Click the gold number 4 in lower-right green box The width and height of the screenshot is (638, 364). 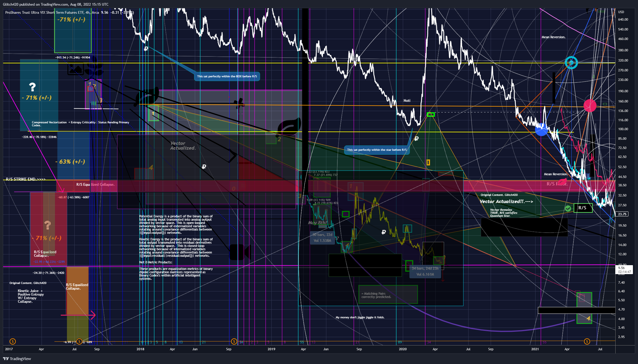pyautogui.click(x=588, y=318)
